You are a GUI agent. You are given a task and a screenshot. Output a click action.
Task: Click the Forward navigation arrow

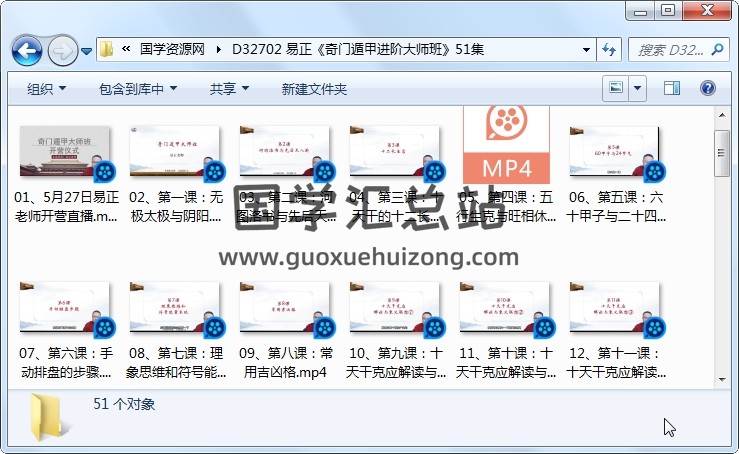[62, 50]
